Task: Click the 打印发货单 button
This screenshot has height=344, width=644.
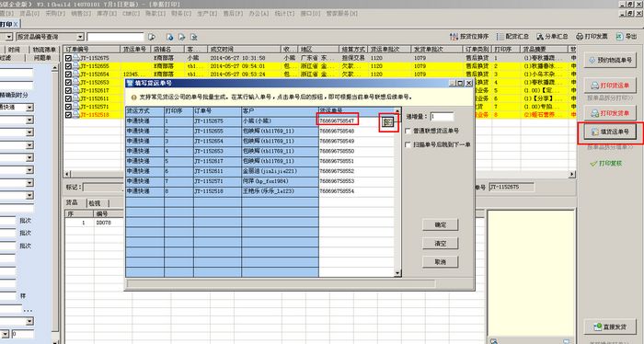Action: click(x=610, y=113)
